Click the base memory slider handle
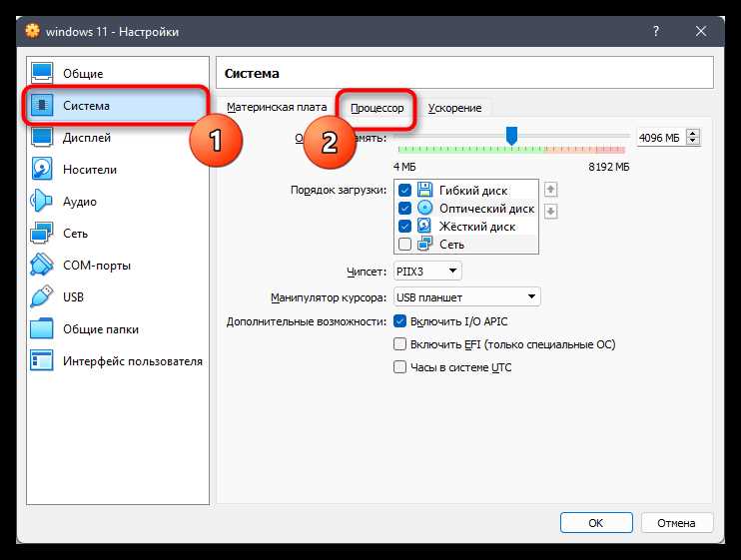This screenshot has width=741, height=560. (x=511, y=136)
